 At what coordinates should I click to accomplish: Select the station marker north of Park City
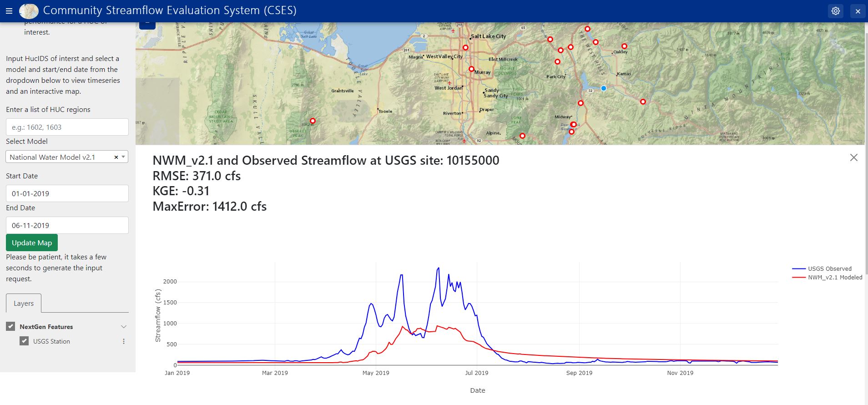[x=557, y=62]
